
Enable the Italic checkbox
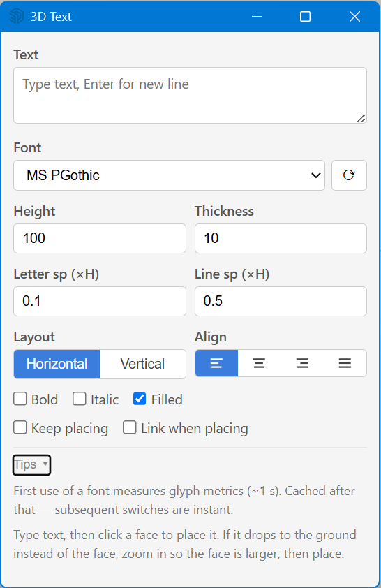coord(80,399)
